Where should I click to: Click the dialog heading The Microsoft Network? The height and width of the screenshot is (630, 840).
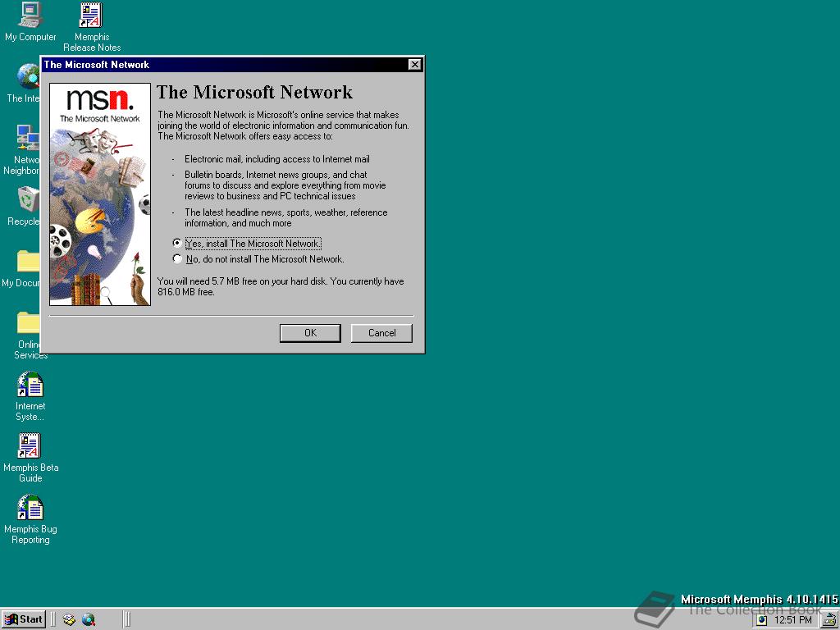254,92
